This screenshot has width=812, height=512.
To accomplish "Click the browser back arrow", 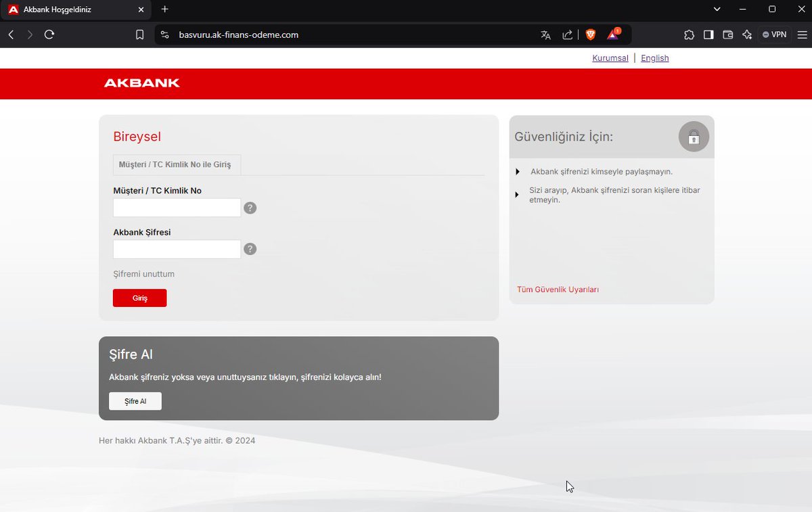I will point(11,34).
